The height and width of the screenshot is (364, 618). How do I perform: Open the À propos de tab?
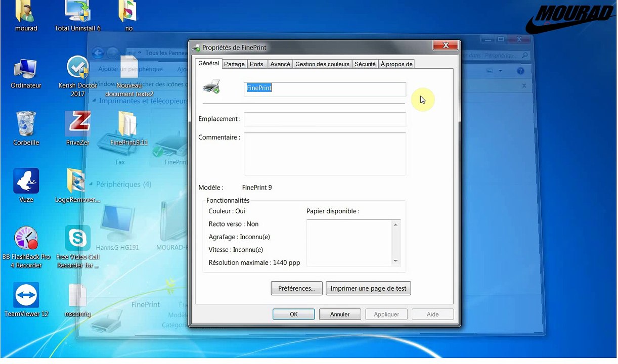pyautogui.click(x=396, y=64)
